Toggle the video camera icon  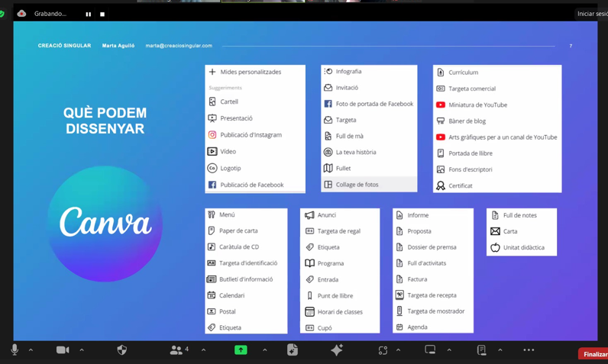[63, 350]
